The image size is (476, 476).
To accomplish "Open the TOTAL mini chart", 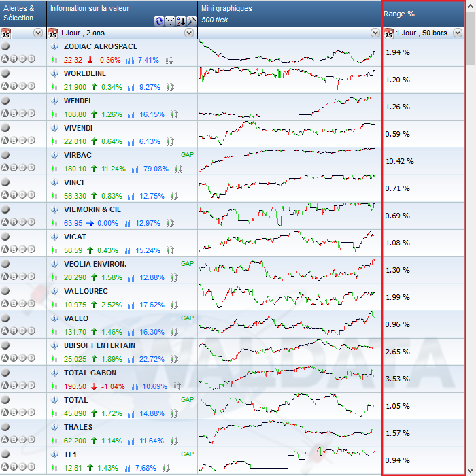I will [x=287, y=406].
